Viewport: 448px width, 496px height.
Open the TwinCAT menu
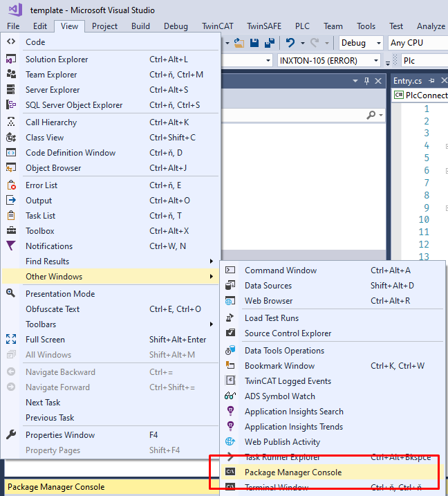pos(218,26)
